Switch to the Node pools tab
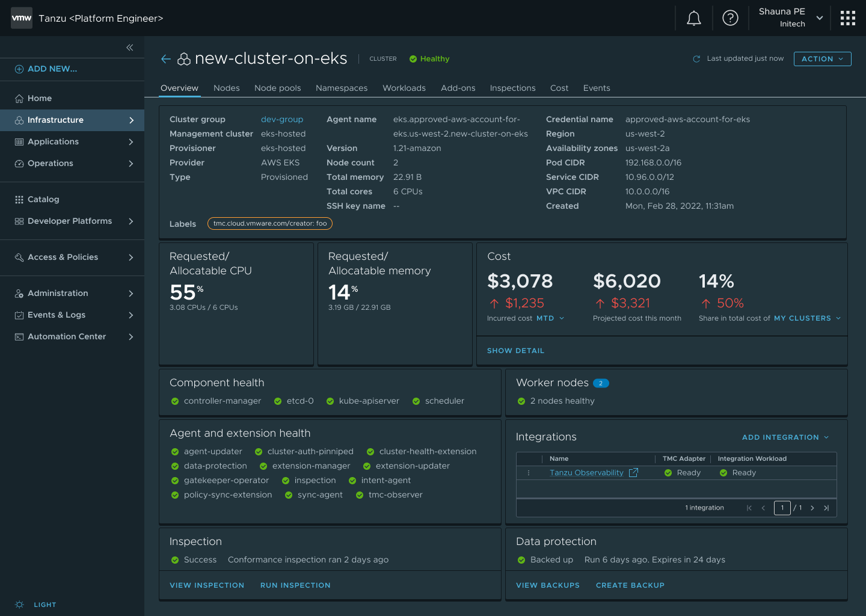 (277, 88)
